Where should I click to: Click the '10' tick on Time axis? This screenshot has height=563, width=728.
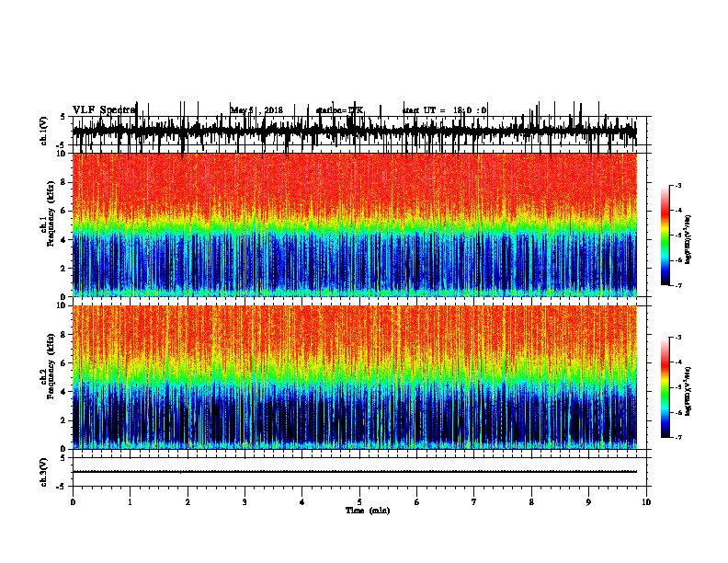[x=646, y=502]
